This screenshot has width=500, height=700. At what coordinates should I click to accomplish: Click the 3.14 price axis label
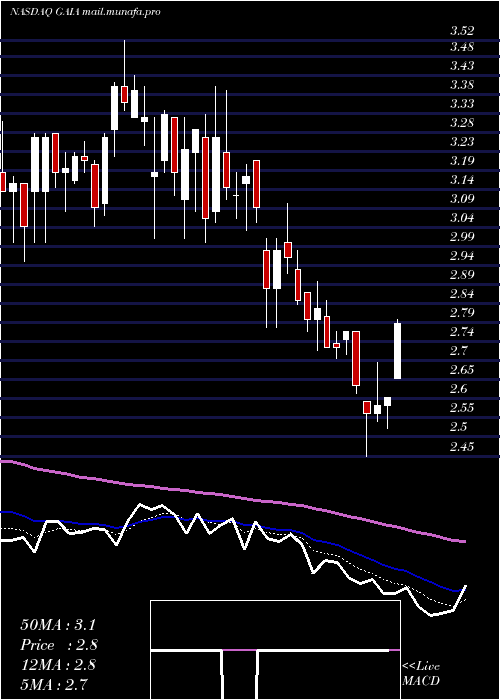click(462, 179)
